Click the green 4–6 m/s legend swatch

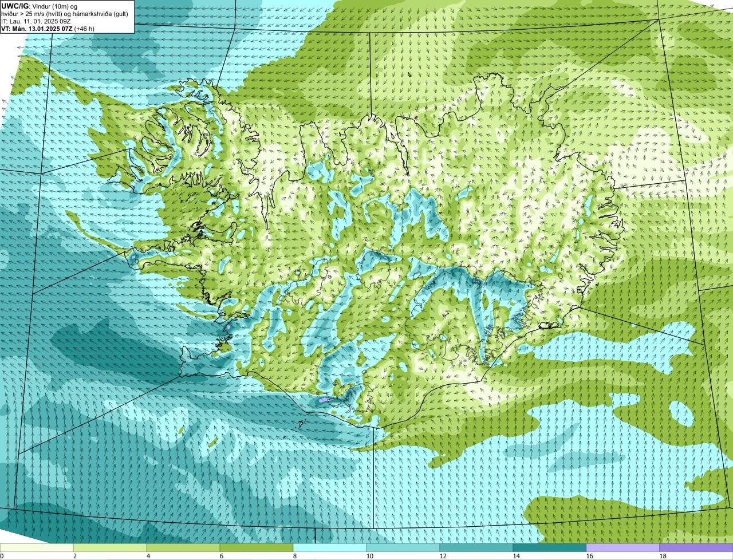click(x=183, y=548)
